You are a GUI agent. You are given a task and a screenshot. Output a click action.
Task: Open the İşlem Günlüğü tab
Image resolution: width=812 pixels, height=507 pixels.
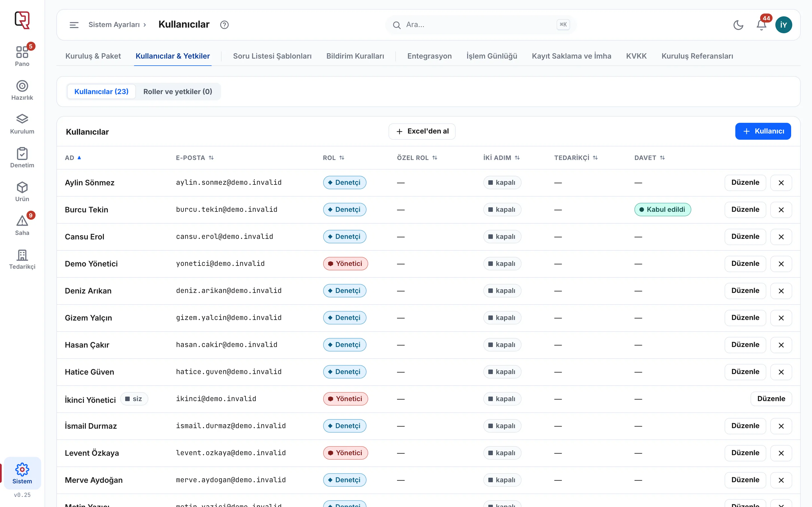tap(491, 56)
